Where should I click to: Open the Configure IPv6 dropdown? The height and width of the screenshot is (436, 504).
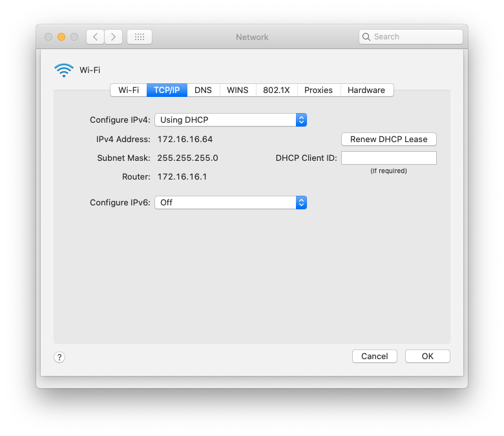point(231,203)
